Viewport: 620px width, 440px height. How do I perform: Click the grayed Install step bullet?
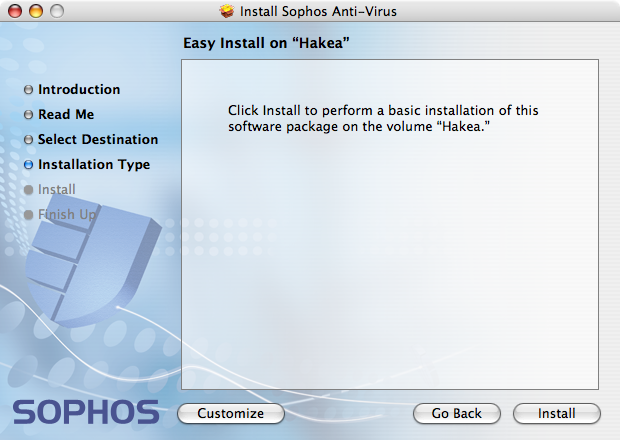click(28, 190)
